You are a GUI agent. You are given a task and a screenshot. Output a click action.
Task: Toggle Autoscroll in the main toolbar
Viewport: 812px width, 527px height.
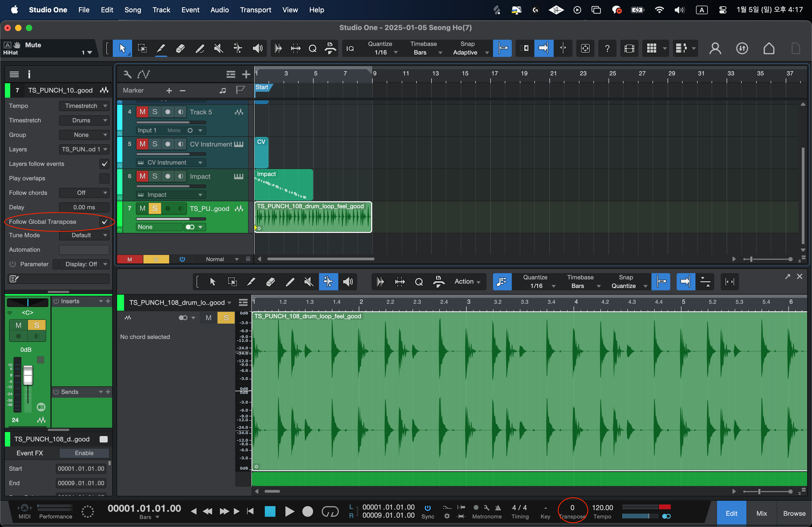click(543, 48)
